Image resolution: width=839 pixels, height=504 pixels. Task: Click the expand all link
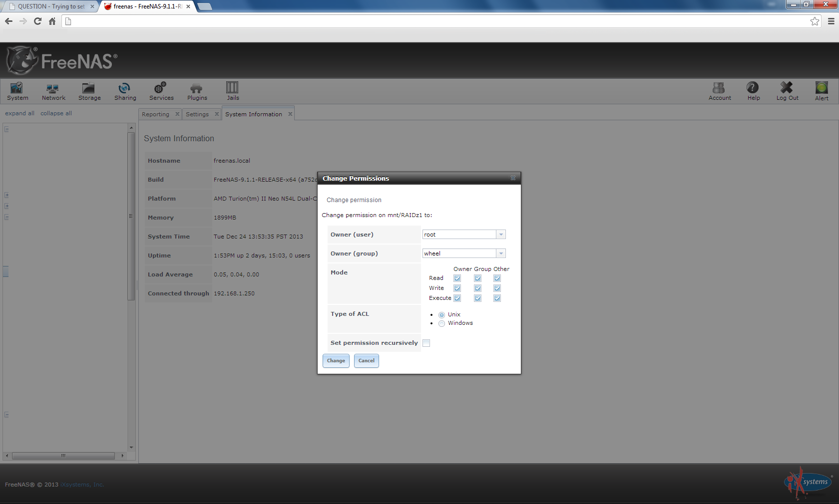click(x=19, y=113)
